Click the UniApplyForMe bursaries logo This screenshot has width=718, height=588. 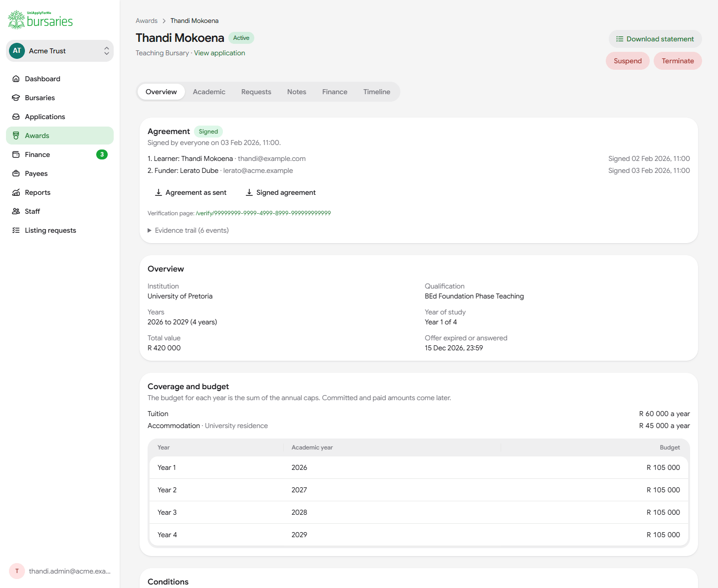click(40, 20)
